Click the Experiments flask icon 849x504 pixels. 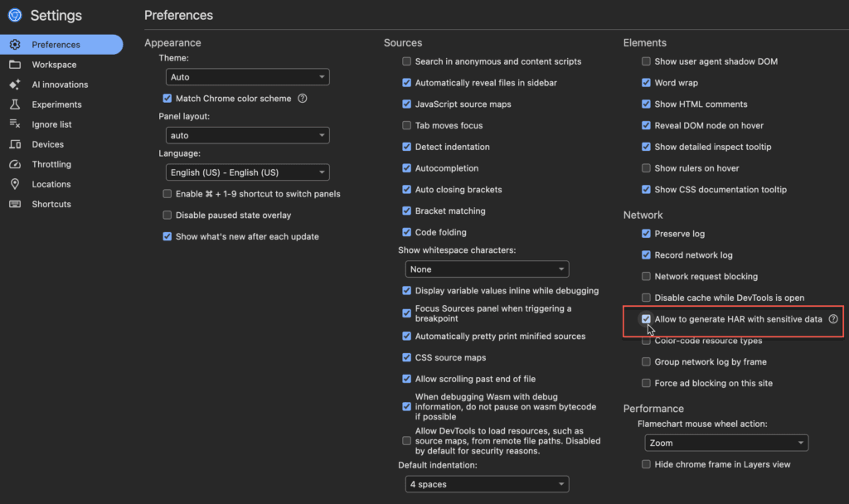pyautogui.click(x=14, y=104)
